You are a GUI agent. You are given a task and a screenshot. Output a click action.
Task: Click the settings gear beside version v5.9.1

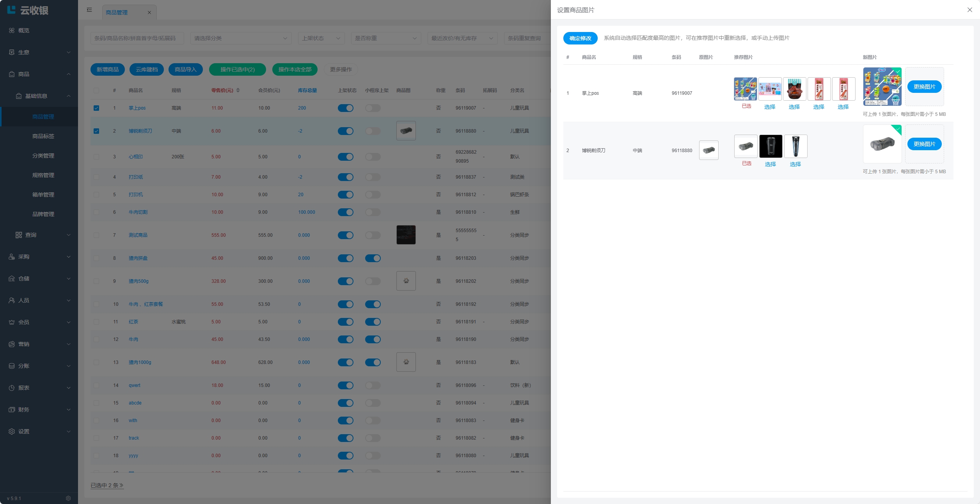tap(68, 498)
